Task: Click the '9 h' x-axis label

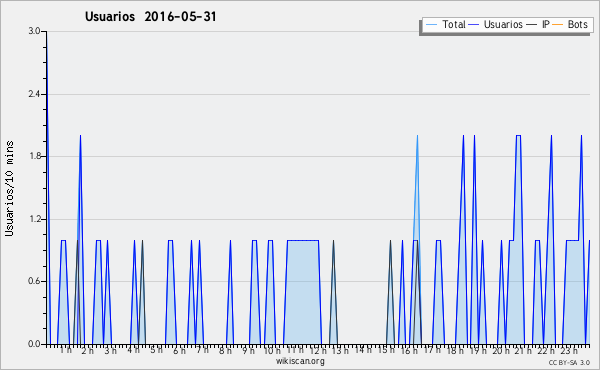Action: point(248,350)
